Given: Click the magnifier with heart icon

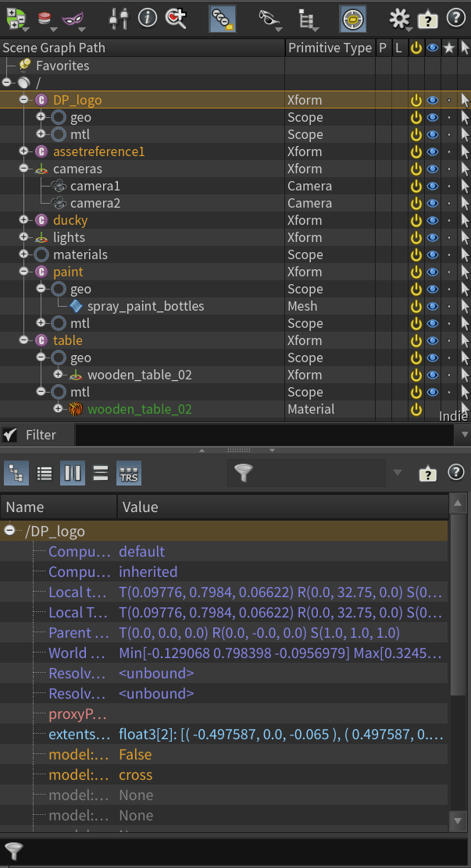Looking at the screenshot, I should [x=176, y=17].
